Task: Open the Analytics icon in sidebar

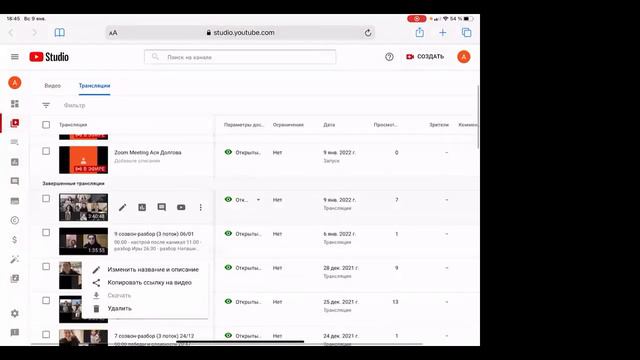Action: coord(15,162)
